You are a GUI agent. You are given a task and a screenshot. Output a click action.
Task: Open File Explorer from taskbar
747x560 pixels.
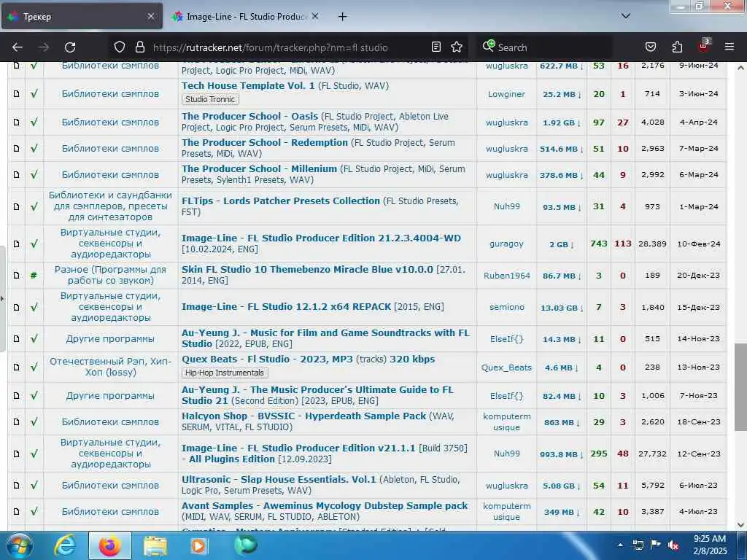pos(155,545)
